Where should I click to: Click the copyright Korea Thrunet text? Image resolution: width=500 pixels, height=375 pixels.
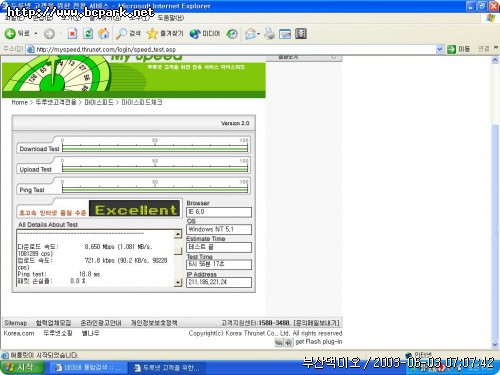click(265, 333)
